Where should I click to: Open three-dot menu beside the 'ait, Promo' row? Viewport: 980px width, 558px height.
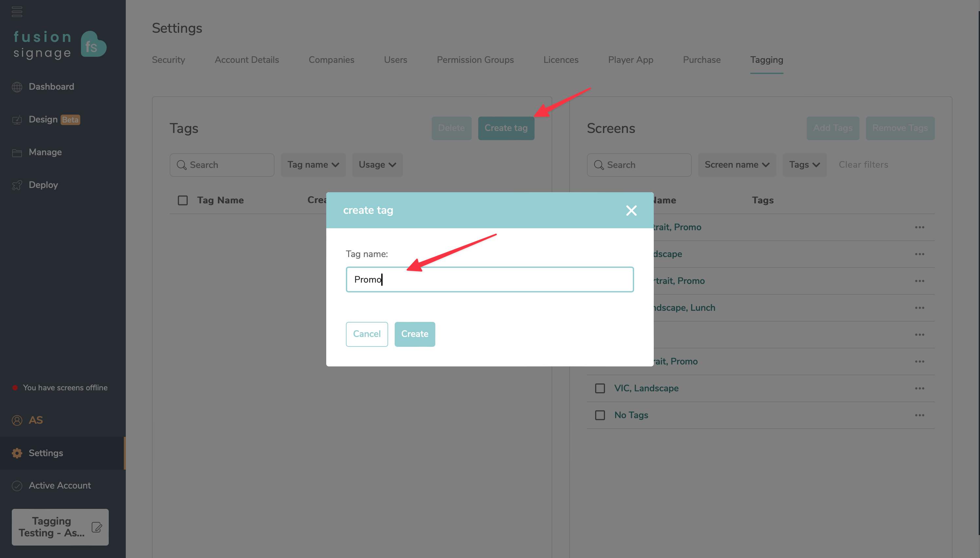pyautogui.click(x=919, y=362)
